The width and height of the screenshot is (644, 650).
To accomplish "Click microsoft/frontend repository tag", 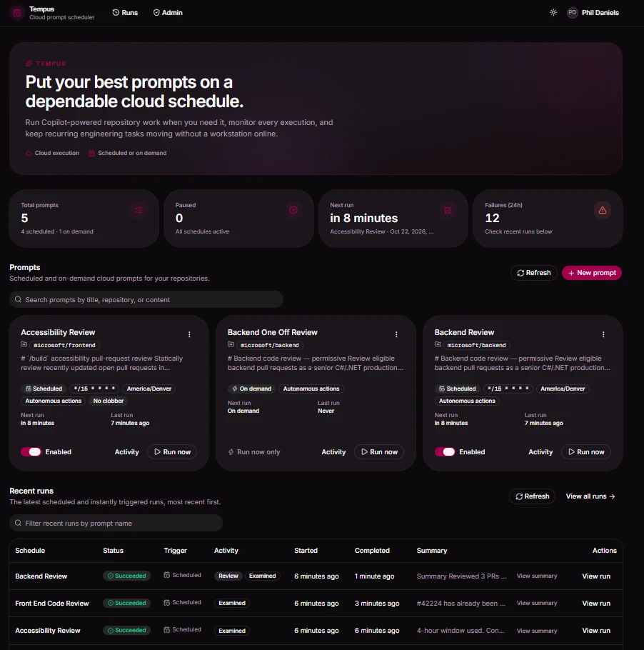I will [64, 345].
